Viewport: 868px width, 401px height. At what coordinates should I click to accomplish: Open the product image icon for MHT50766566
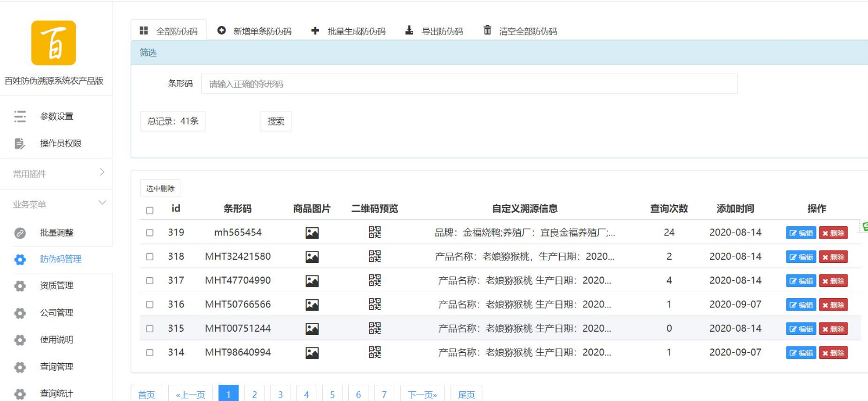point(312,305)
